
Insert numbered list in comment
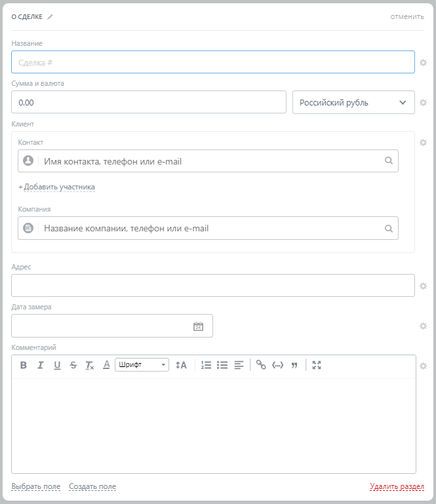tap(206, 365)
